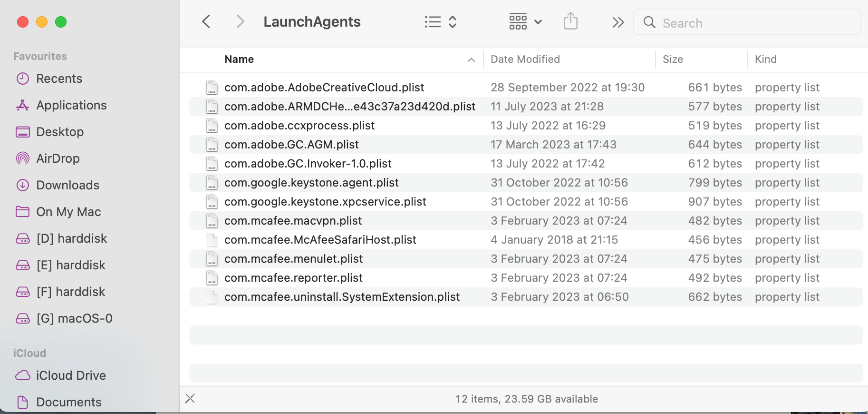Click the [F] harddisk drive icon
The width and height of the screenshot is (868, 414).
[x=23, y=292]
